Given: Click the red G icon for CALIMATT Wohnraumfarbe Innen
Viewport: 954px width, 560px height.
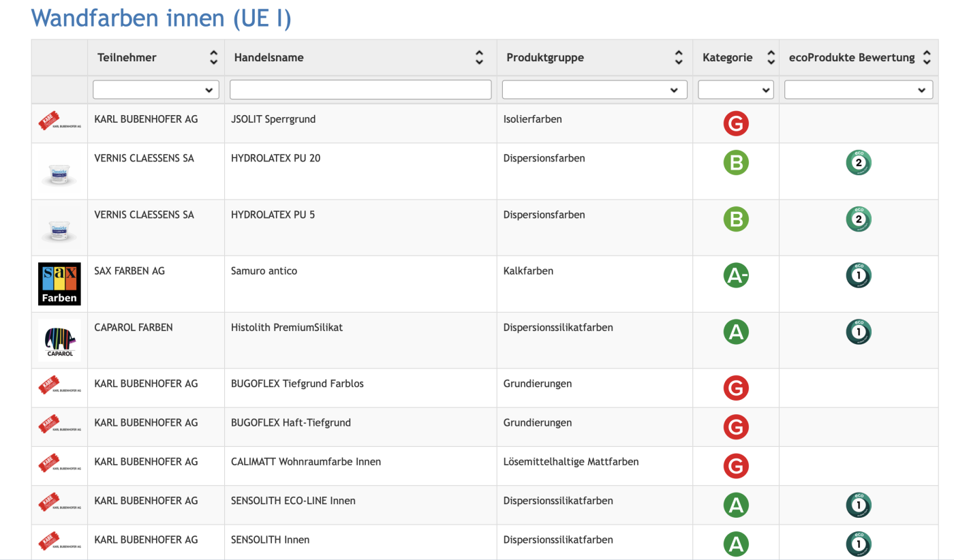Looking at the screenshot, I should pos(735,466).
